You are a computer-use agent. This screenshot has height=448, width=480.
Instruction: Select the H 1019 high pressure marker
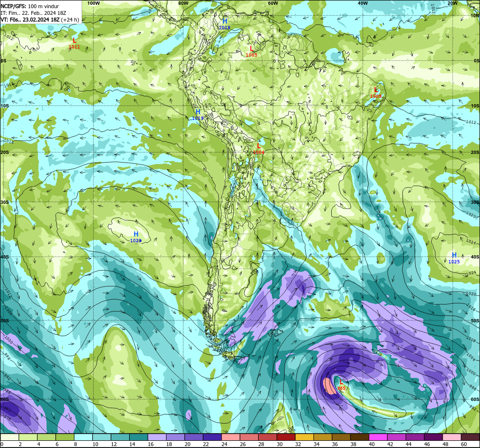click(198, 115)
